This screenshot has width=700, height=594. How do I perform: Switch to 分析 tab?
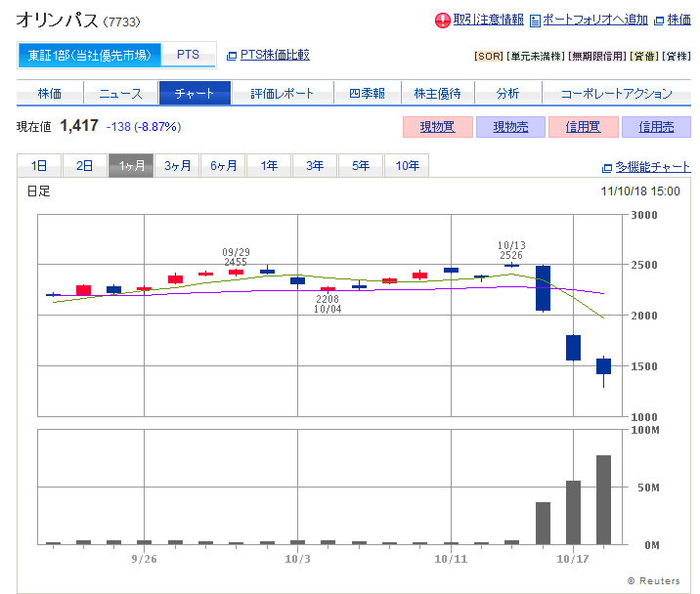tap(508, 93)
